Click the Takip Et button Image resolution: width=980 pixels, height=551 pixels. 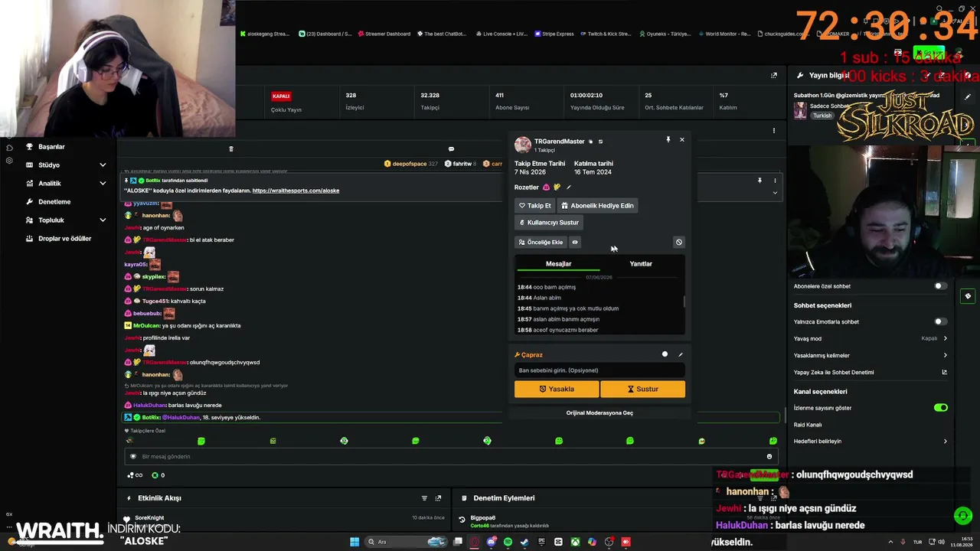[534, 205]
